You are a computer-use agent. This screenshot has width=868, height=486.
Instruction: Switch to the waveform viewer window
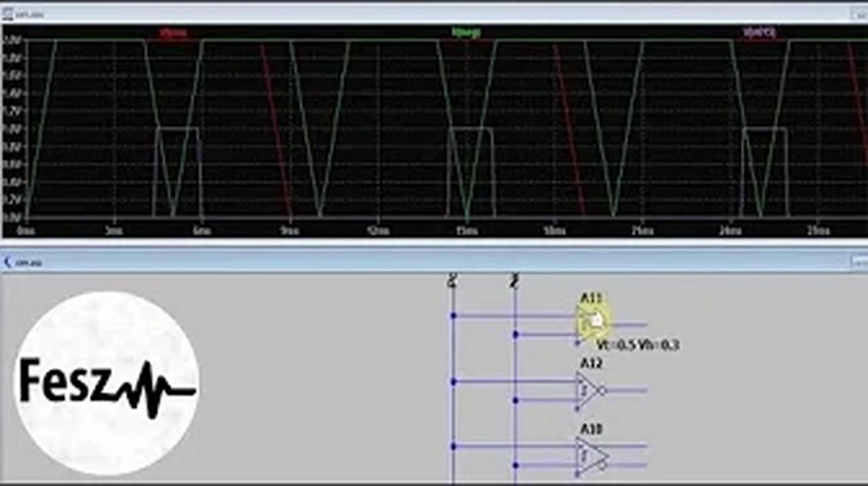pyautogui.click(x=271, y=12)
